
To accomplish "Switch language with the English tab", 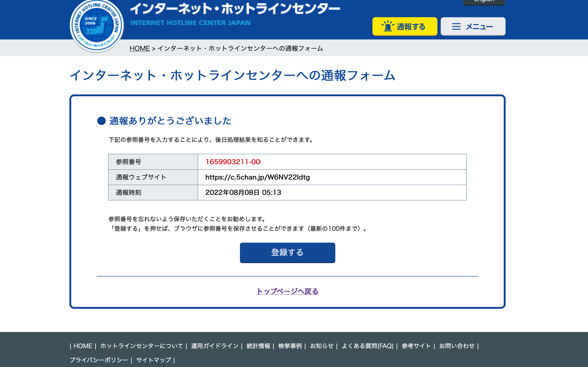I will click(484, 1).
